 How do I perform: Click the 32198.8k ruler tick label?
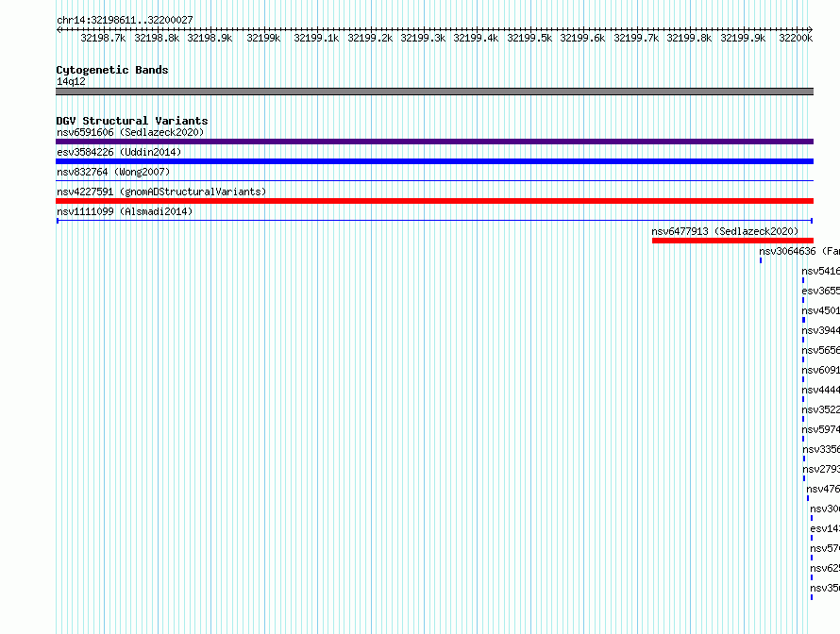[157, 38]
